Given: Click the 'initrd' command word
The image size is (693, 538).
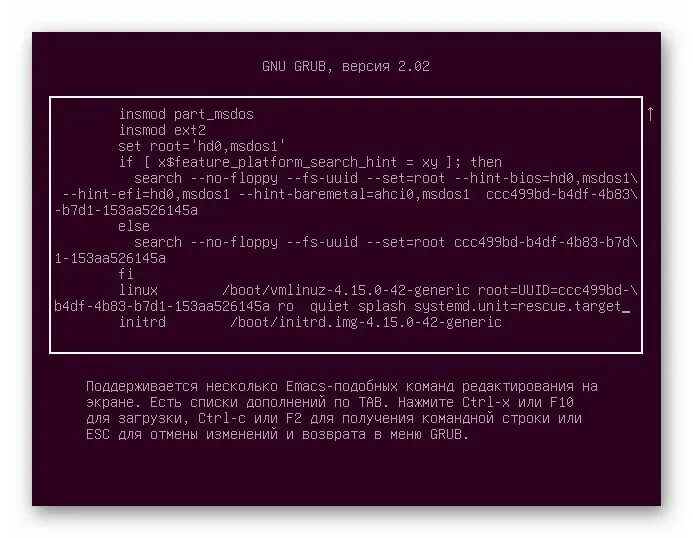Looking at the screenshot, I should pos(142,322).
